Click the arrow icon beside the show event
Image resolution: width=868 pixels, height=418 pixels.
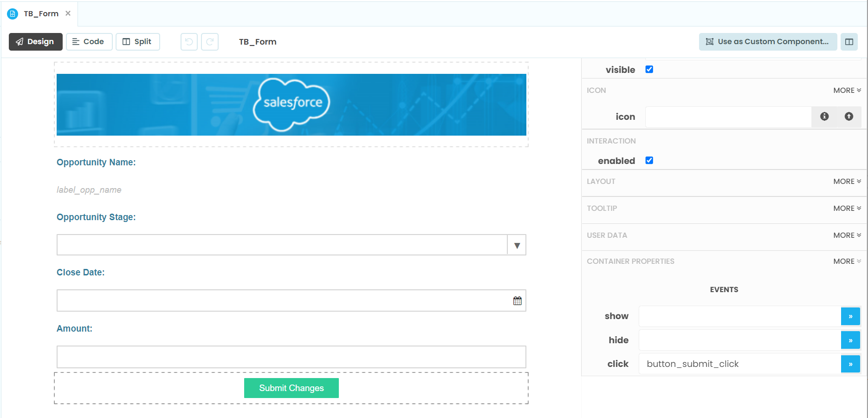850,316
